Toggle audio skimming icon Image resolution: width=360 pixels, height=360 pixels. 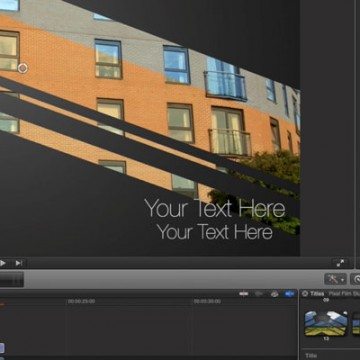pyautogui.click(x=259, y=294)
